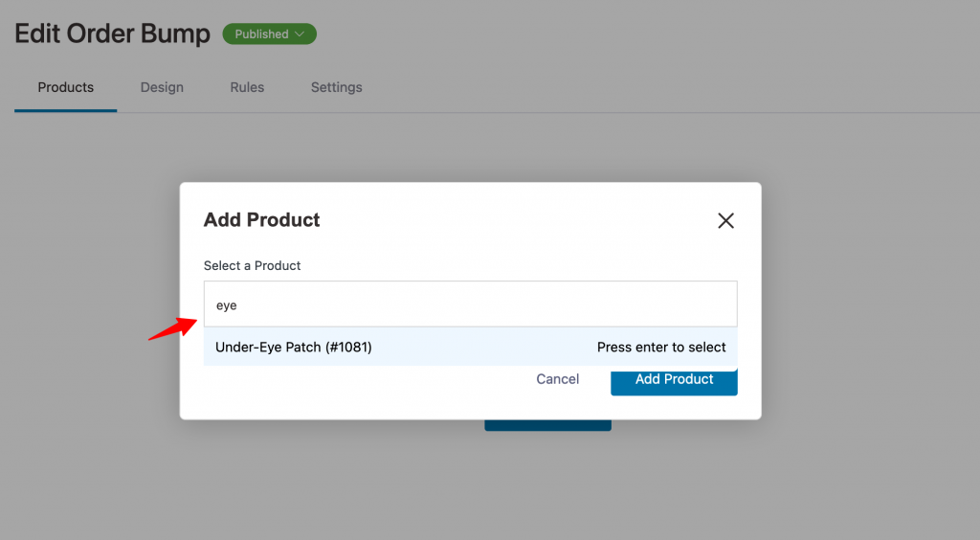Open the Settings tab
This screenshot has width=980, height=540.
click(336, 87)
